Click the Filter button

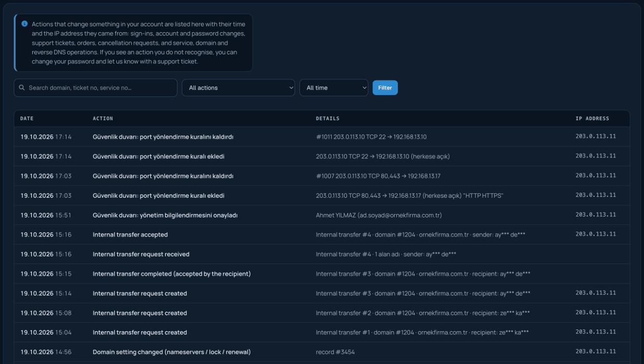(x=385, y=88)
